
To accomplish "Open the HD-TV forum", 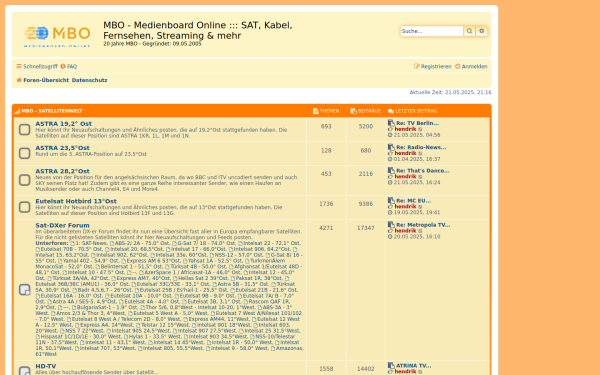I will click(46, 366).
